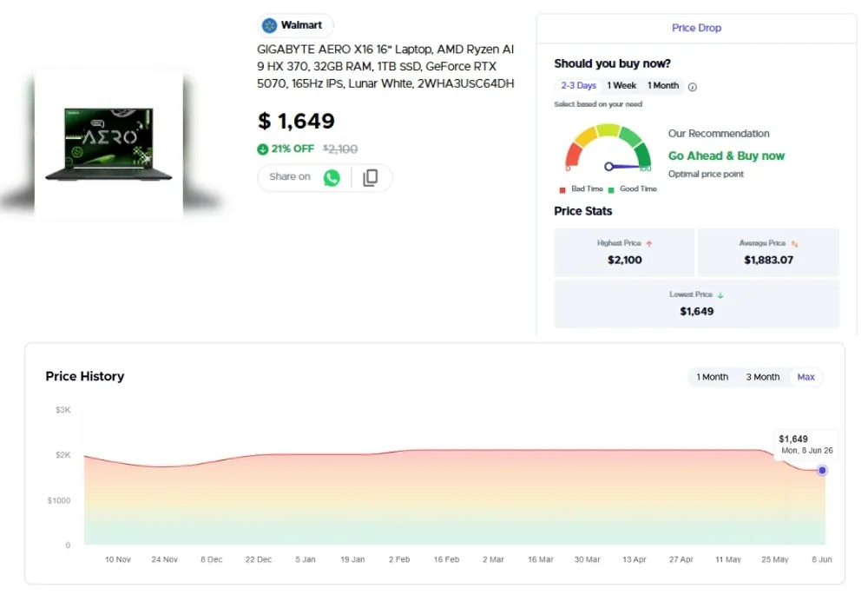Screen dimensions: 868x608
Task: Click the green Good Time legend swatch
Action: tap(611, 190)
